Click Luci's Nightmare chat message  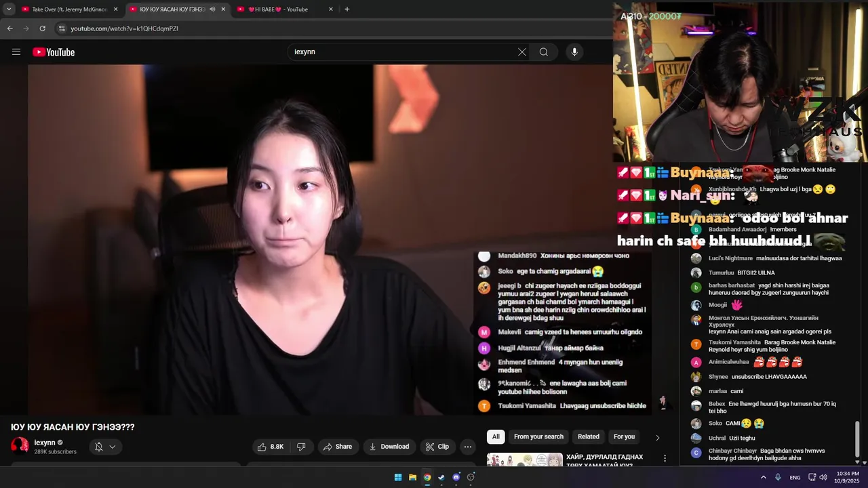766,258
